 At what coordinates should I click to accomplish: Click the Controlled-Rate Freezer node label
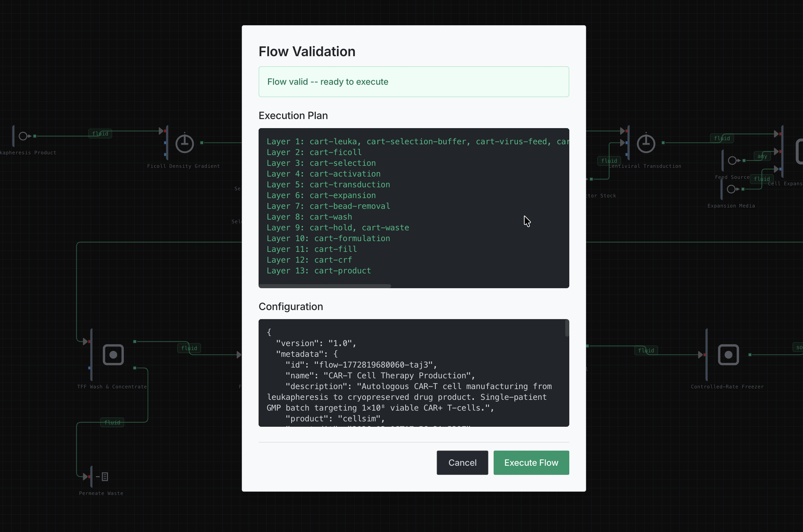(727, 387)
